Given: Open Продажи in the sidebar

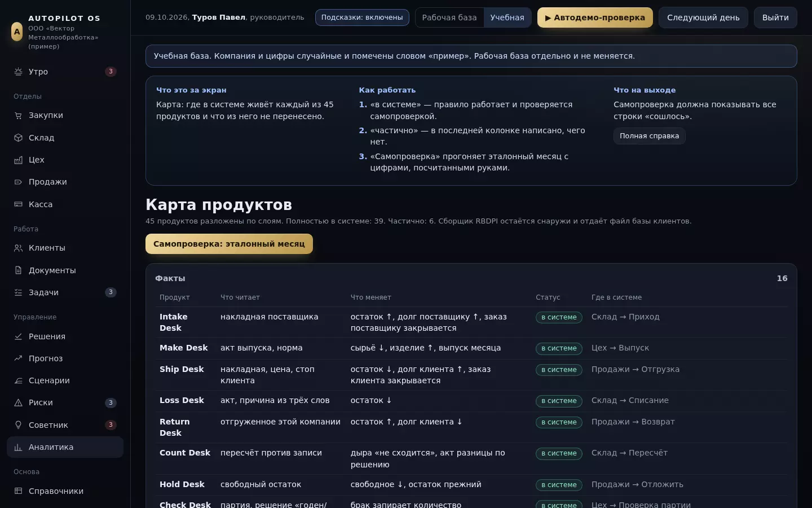Looking at the screenshot, I should (65, 182).
